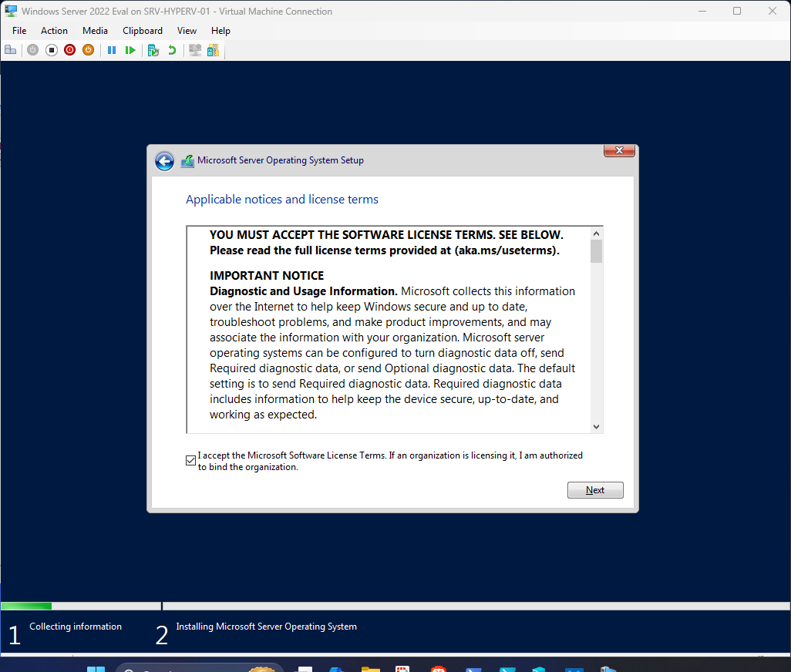791x672 pixels.
Task: Pause the running virtual machine
Action: click(113, 49)
